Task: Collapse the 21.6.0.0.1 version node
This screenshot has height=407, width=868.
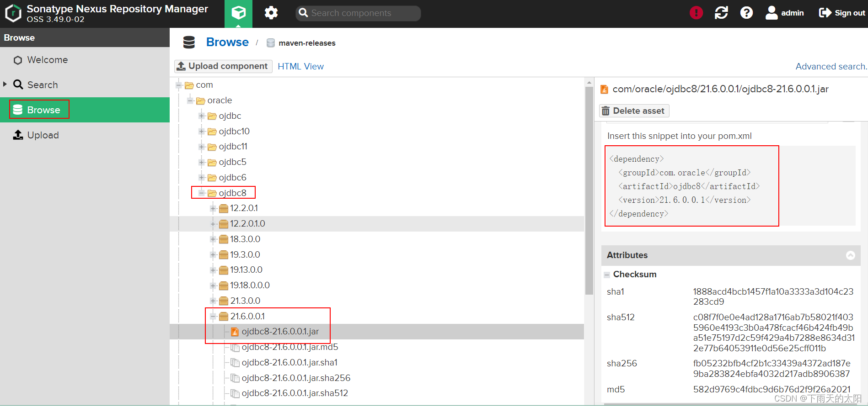Action: click(213, 317)
